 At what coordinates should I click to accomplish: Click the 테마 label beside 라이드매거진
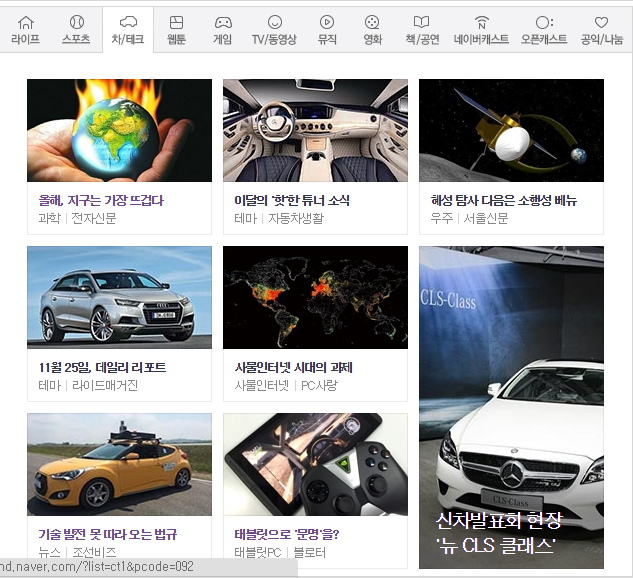50,385
